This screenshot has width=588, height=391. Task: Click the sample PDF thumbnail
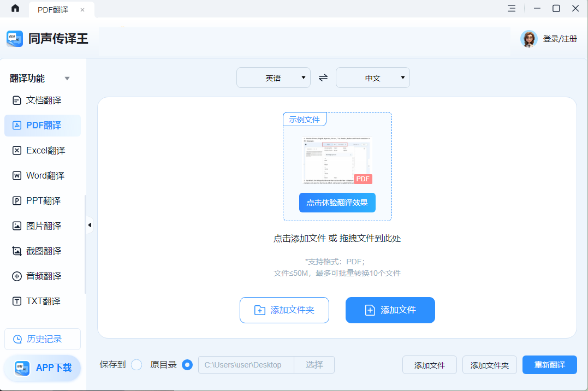(337, 160)
